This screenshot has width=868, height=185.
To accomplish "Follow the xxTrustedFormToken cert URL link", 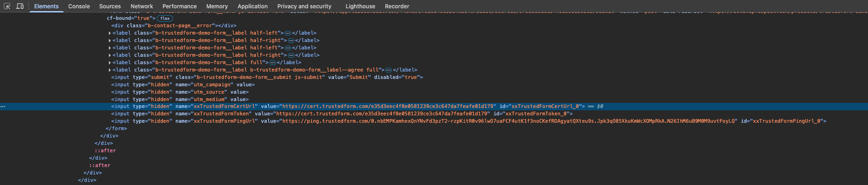I will point(382,113).
